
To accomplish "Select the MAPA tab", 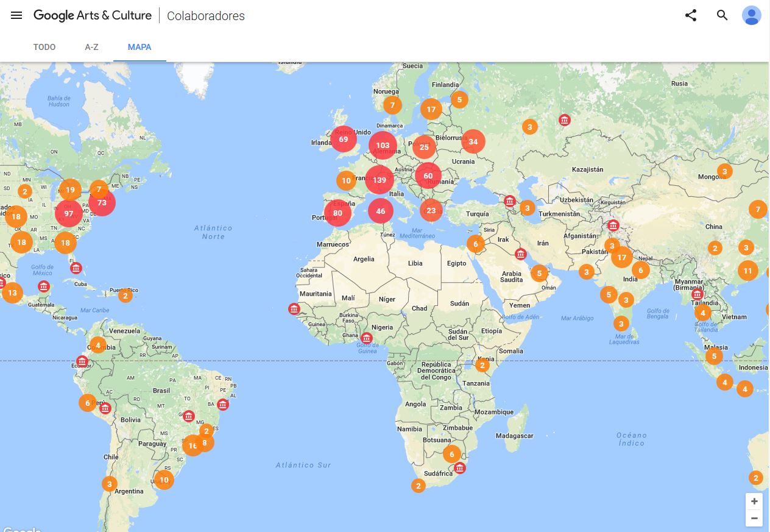I will [x=140, y=47].
